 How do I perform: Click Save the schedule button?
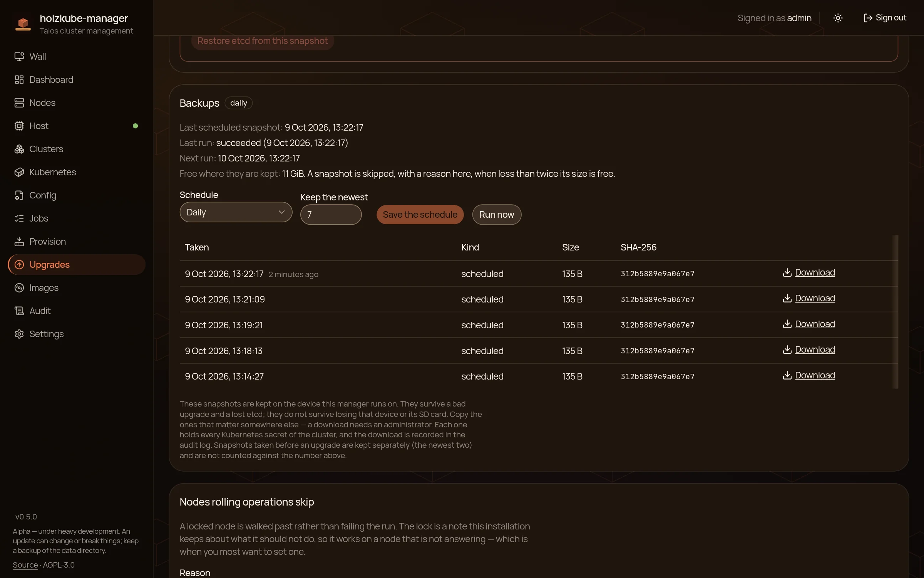(420, 215)
